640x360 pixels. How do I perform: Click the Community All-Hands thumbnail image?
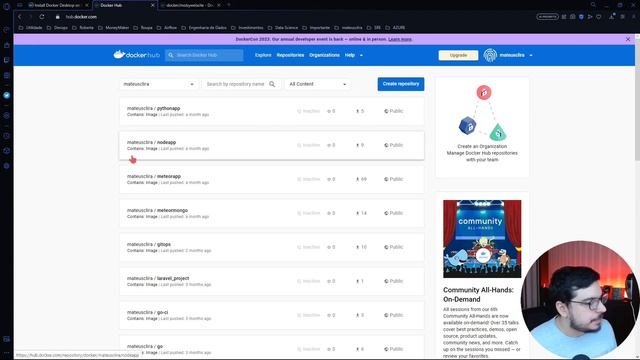pos(482,239)
